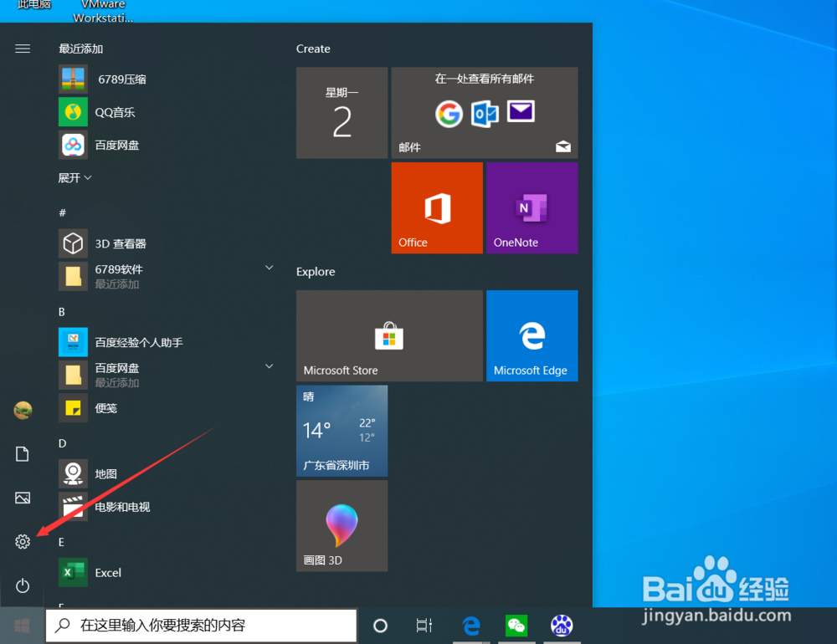Open the 邮件 mail tile
This screenshot has width=837, height=644.
tap(484, 113)
